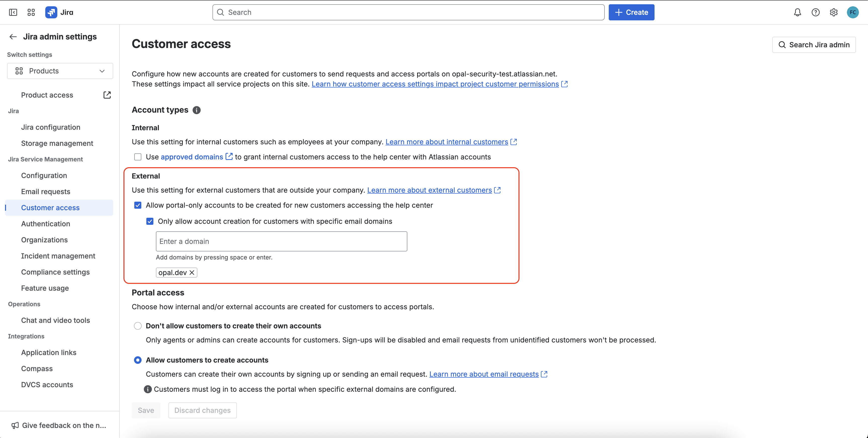Open Email requests in the sidebar
Screen dimensions: 868x438
(x=46, y=192)
